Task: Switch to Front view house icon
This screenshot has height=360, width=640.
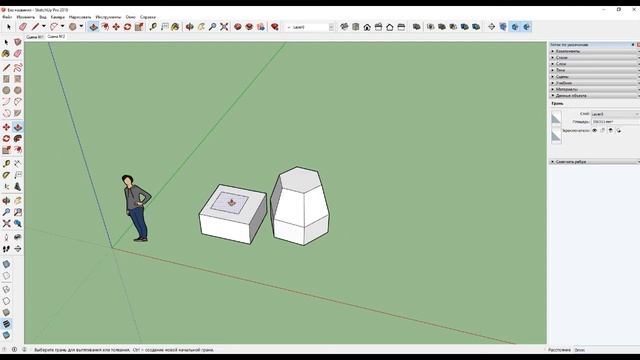Action: coord(367,27)
